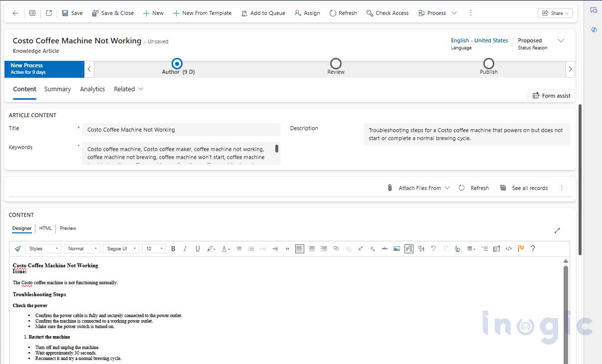
Task: Click the Copy Formatting paintbrush icon
Action: coord(17,248)
